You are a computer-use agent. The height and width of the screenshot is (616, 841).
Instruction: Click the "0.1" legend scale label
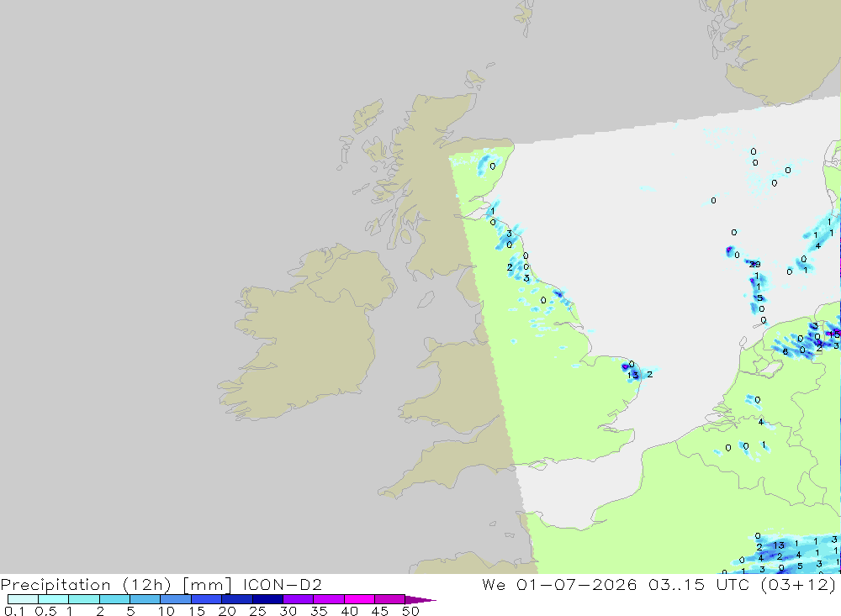click(14, 611)
